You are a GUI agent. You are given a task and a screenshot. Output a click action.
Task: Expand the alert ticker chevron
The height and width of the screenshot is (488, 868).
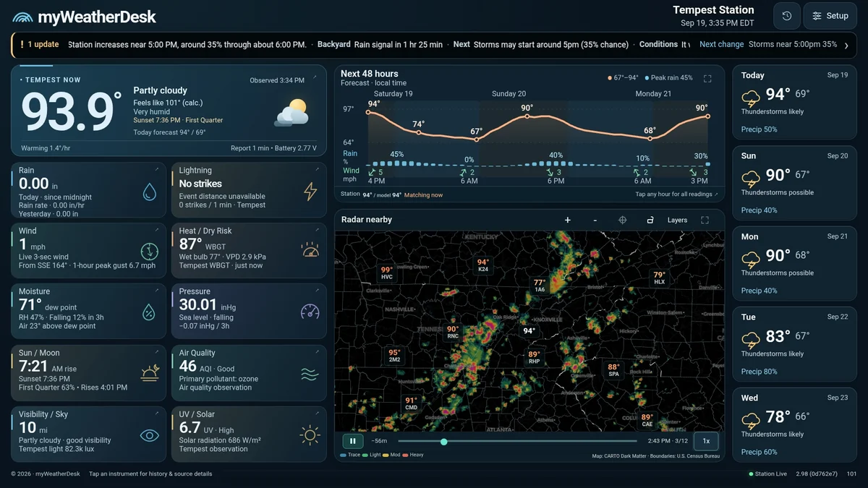846,45
